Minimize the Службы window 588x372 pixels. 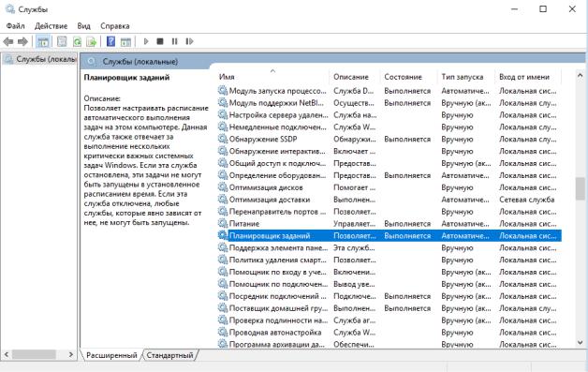515,9
